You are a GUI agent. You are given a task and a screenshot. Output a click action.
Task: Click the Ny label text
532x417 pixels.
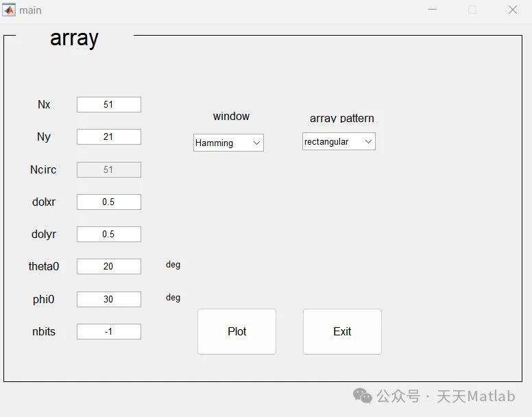44,137
